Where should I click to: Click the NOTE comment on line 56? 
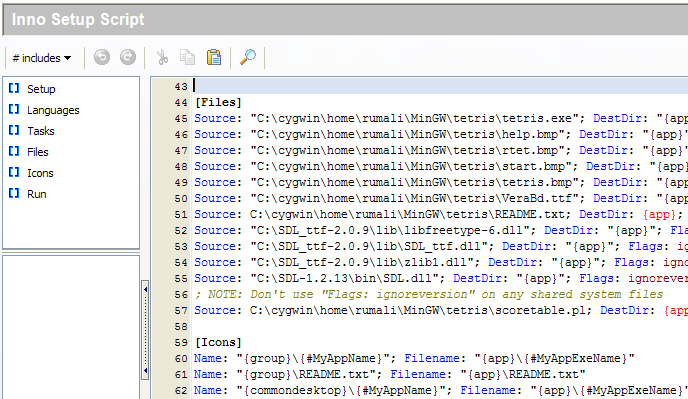pyautogui.click(x=429, y=295)
